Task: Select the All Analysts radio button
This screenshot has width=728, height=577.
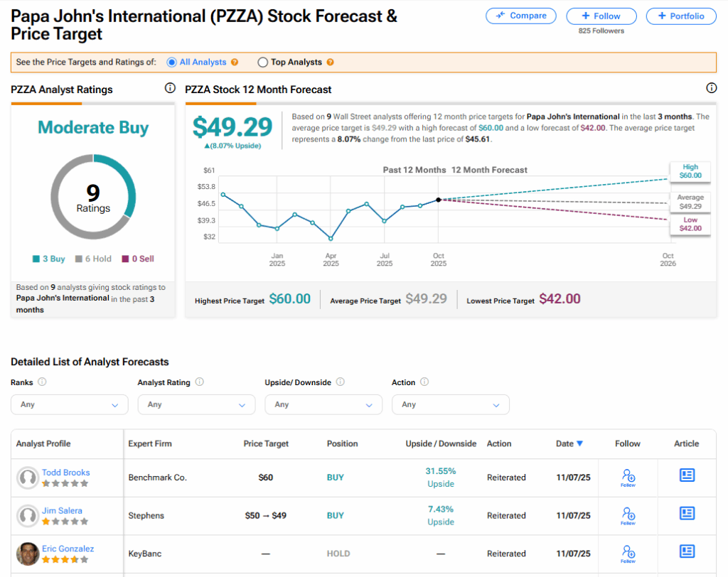Action: pos(171,63)
